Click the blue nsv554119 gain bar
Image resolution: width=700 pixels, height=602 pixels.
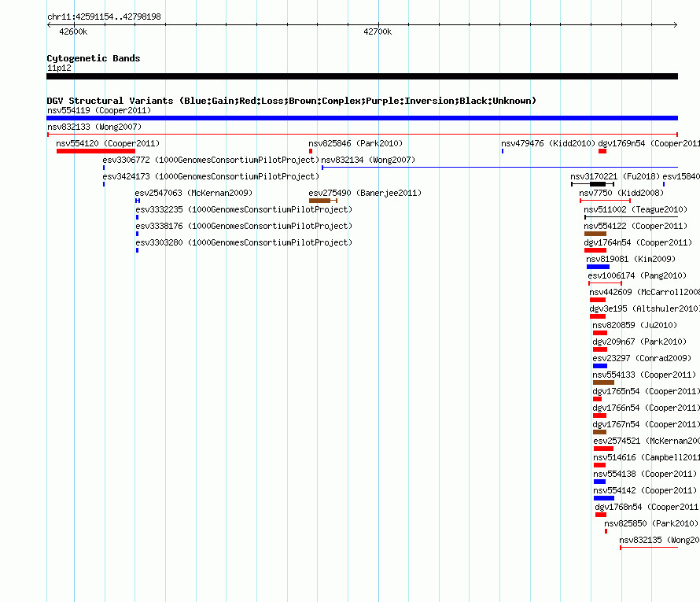tap(362, 118)
